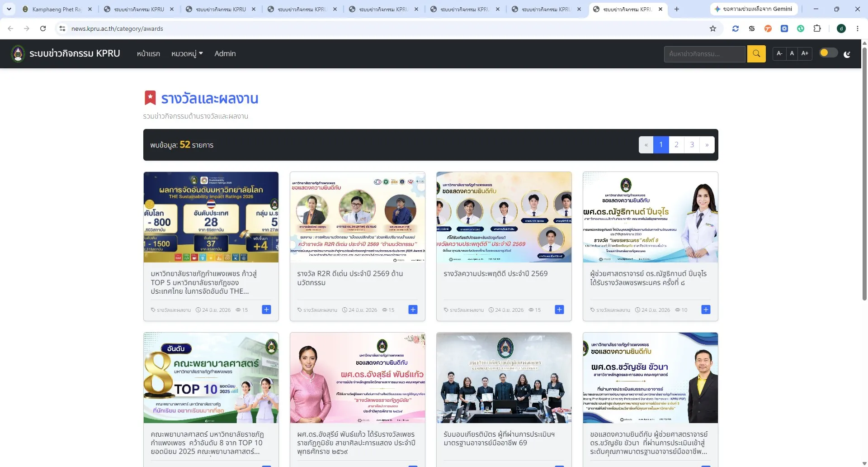Screen dimensions: 868x467
Task: Open the Extensions puzzle menu
Action: click(x=817, y=29)
